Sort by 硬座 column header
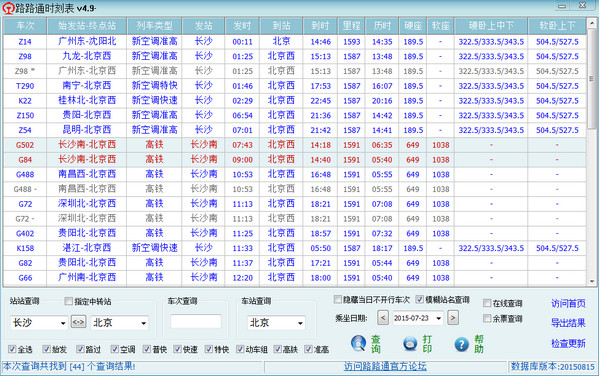Image resolution: width=599 pixels, height=376 pixels. 413,26
